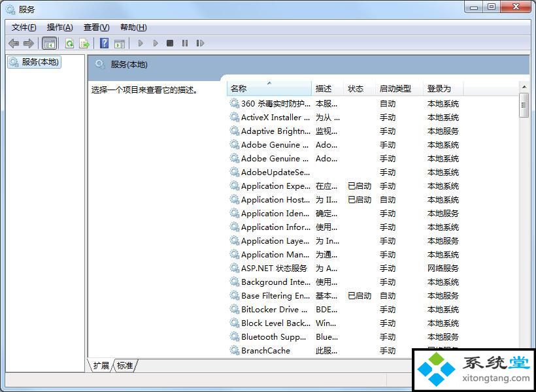Select Adaptive Brightness service row
This screenshot has width=536, height=392.
(344, 131)
